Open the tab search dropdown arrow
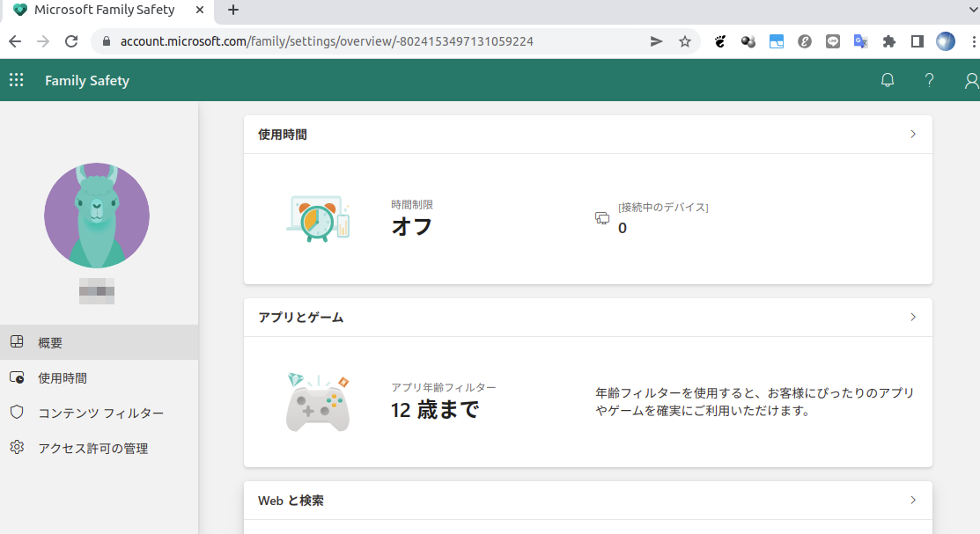Image resolution: width=980 pixels, height=534 pixels. (x=972, y=10)
